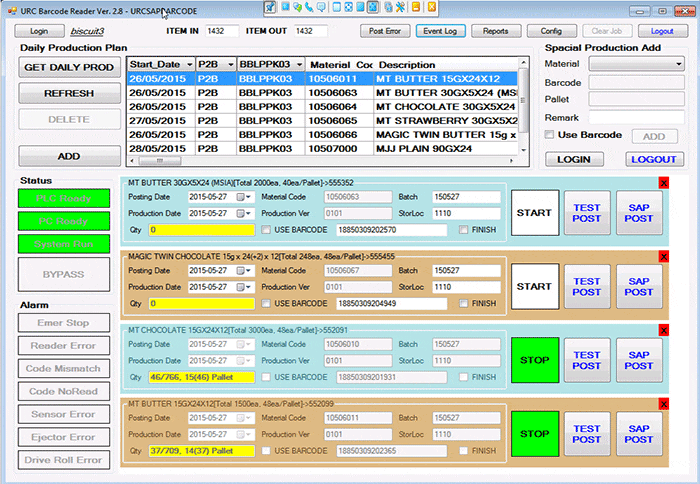Screen dimensions: 700x484
Task: Click LOGIN in Spacial Production Add
Action: pos(574,159)
